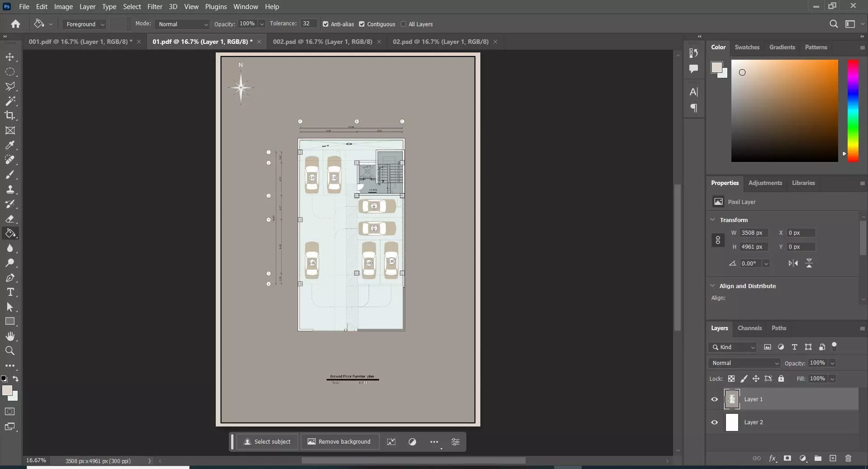Viewport: 868px width, 469px height.
Task: Select the Rectangle shape tool
Action: click(10, 322)
